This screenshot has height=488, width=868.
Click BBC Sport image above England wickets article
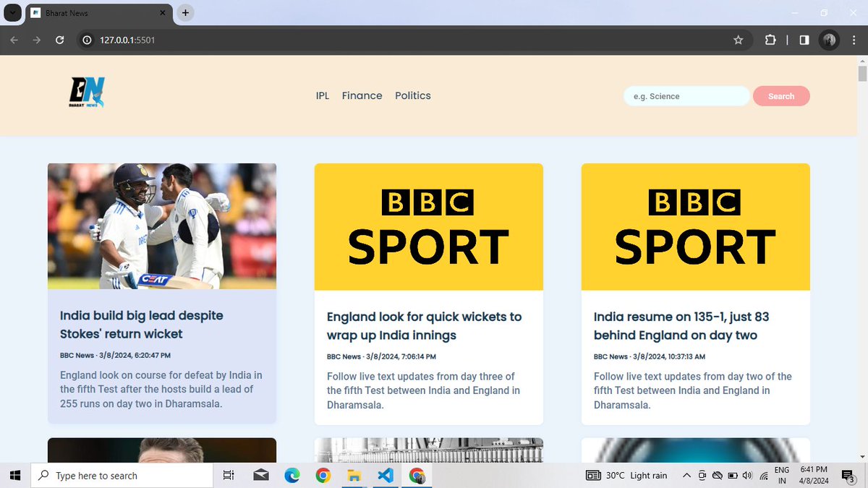429,227
